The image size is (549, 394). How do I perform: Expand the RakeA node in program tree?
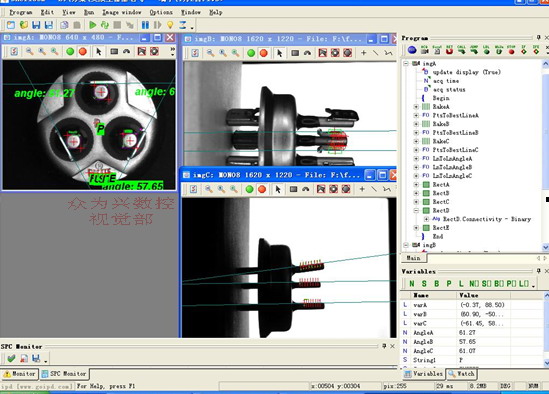coord(416,106)
